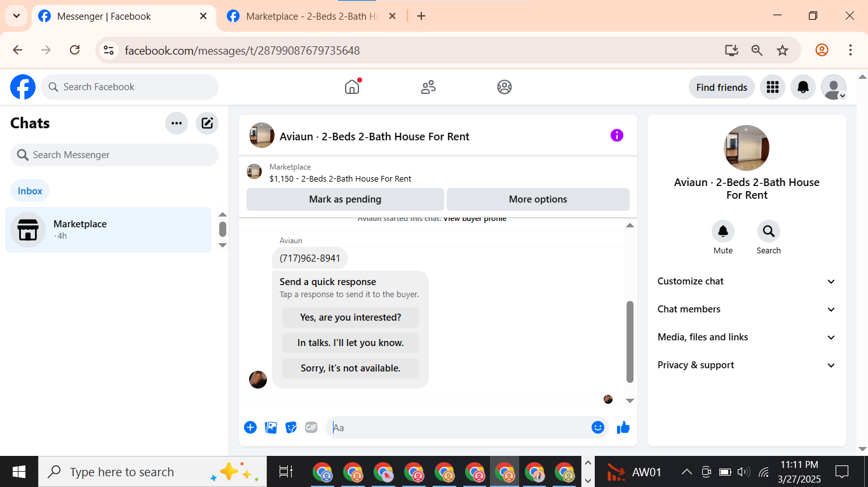
Task: Click the Chrome address bar URL
Action: (242, 50)
